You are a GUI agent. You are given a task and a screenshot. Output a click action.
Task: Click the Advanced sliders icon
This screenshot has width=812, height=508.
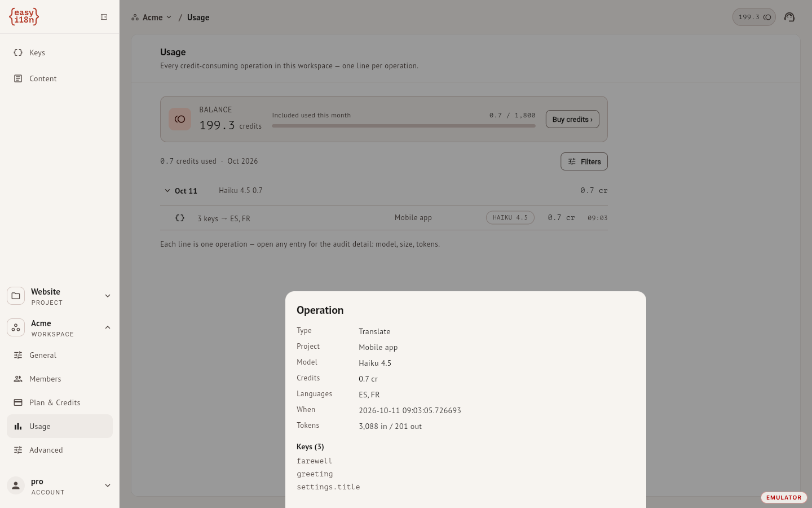[x=18, y=450]
